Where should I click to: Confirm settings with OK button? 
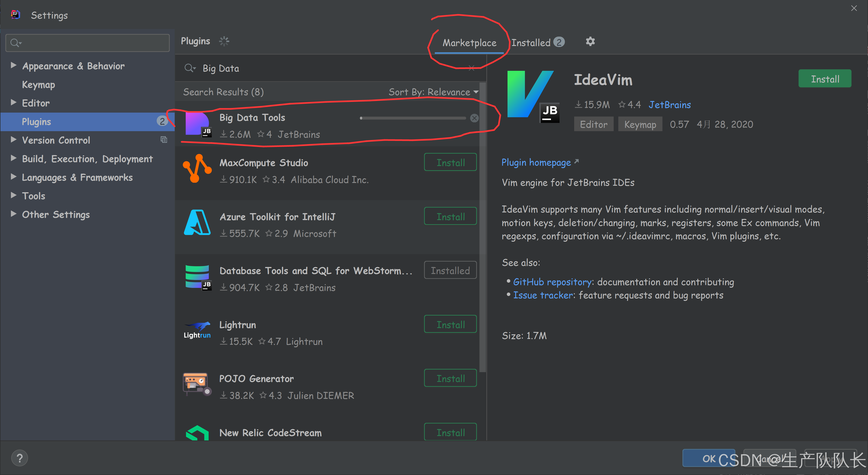point(709,458)
